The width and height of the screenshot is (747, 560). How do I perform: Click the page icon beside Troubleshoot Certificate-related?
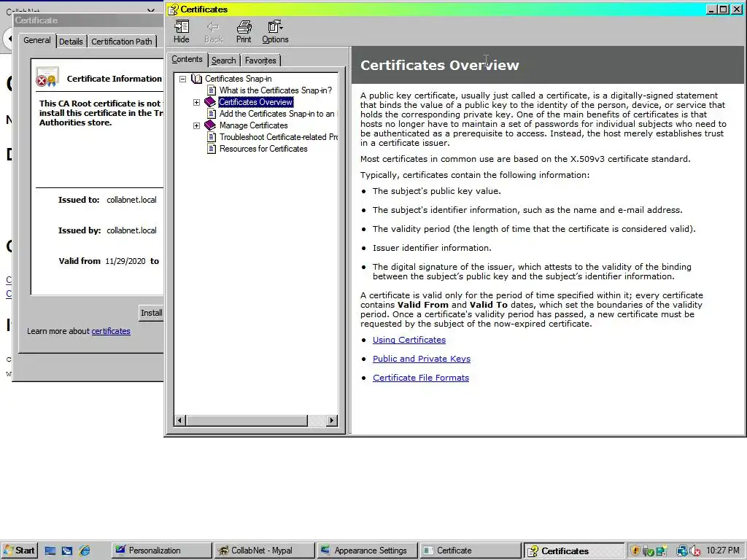point(212,137)
